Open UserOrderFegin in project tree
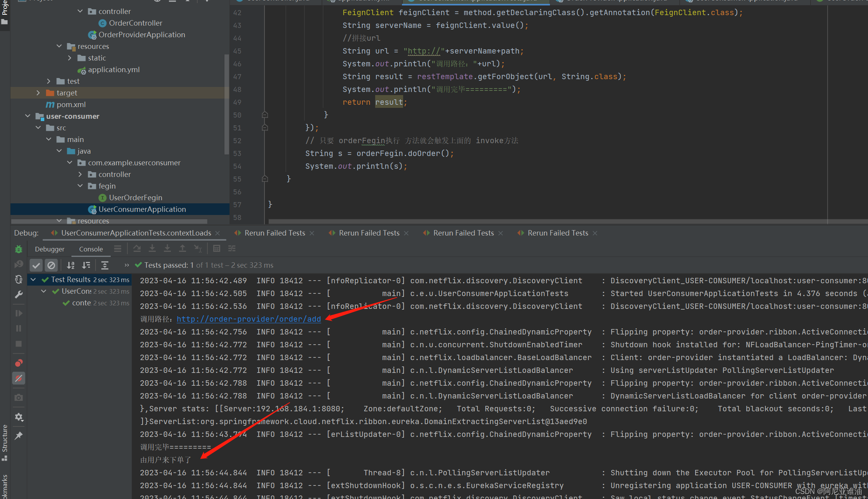This screenshot has width=868, height=499. point(135,198)
